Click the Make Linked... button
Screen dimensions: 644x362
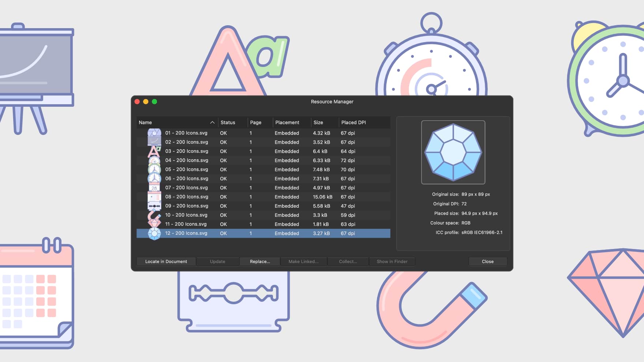pos(304,261)
